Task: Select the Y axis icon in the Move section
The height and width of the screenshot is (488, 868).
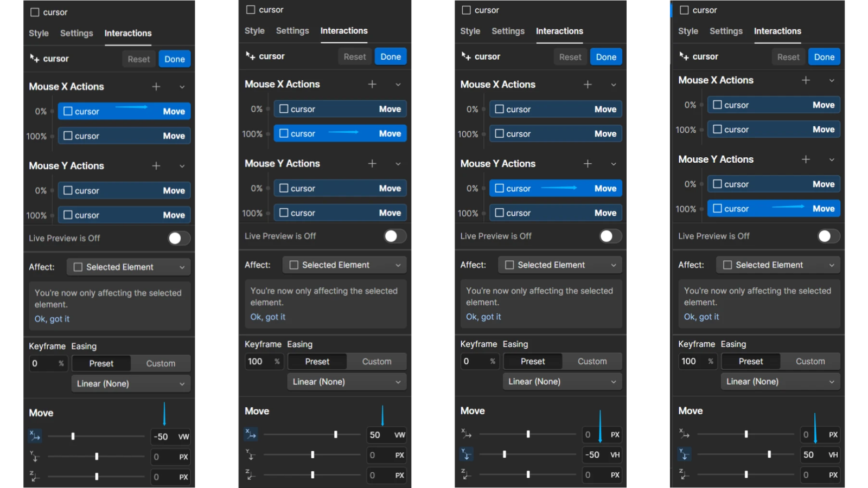Action: (35, 456)
